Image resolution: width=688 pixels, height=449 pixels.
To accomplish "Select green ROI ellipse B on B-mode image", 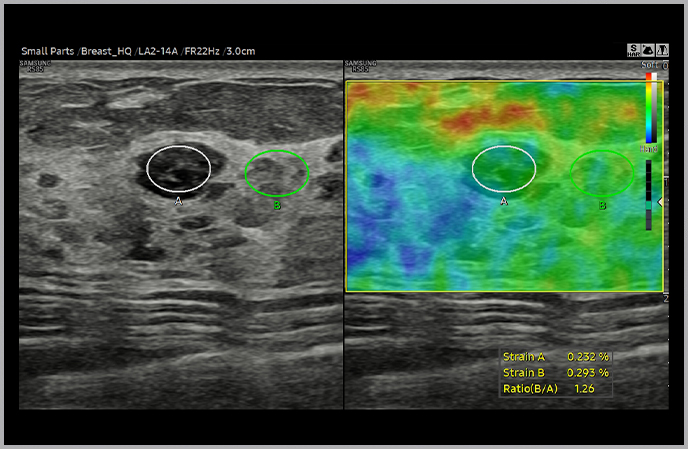I will click(x=277, y=173).
